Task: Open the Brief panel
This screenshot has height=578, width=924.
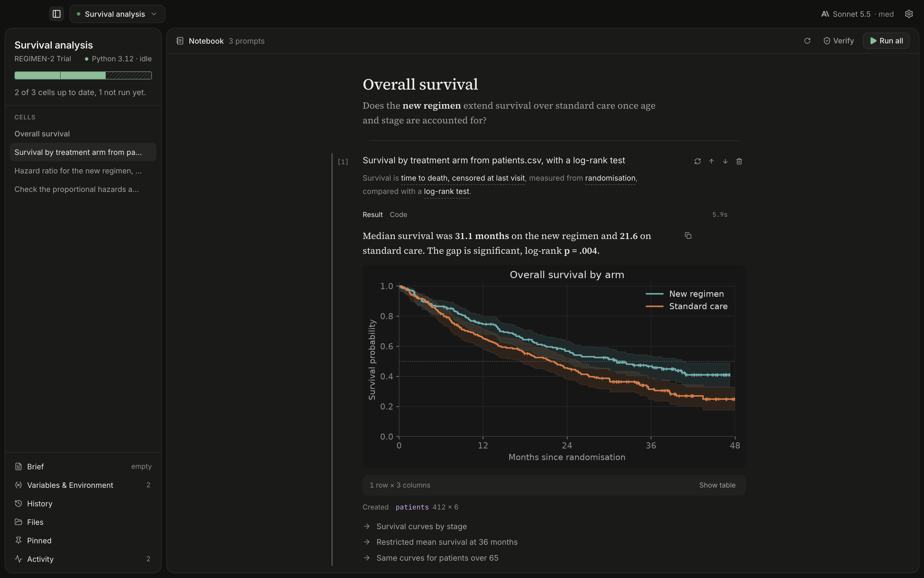Action: coord(83,466)
